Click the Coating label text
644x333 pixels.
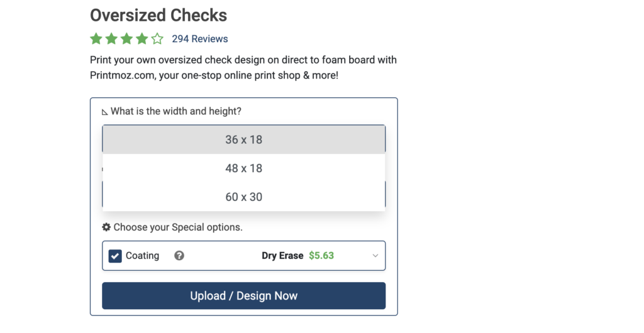pyautogui.click(x=142, y=256)
